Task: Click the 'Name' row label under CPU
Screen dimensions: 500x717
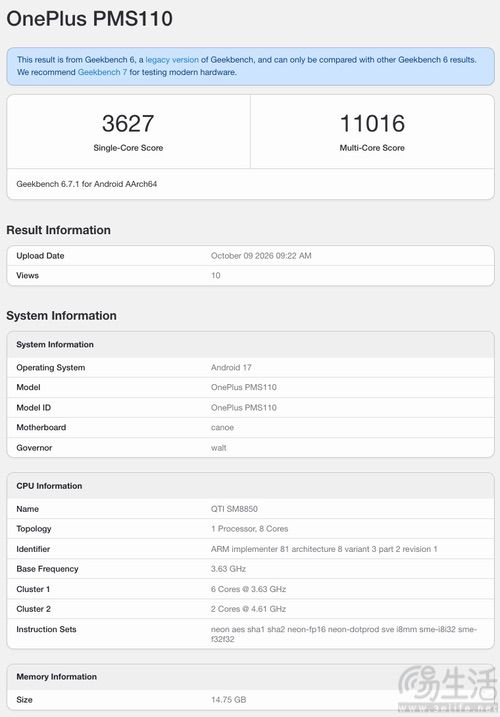Action: (x=27, y=508)
